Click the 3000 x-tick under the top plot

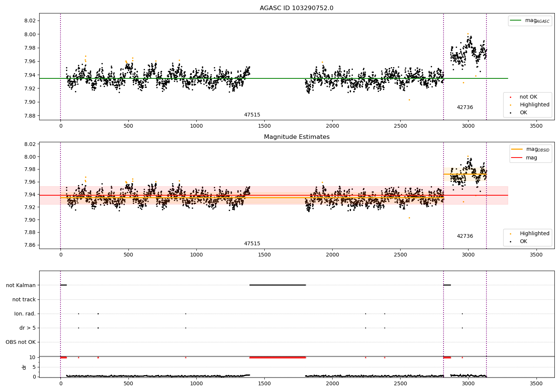pyautogui.click(x=468, y=126)
